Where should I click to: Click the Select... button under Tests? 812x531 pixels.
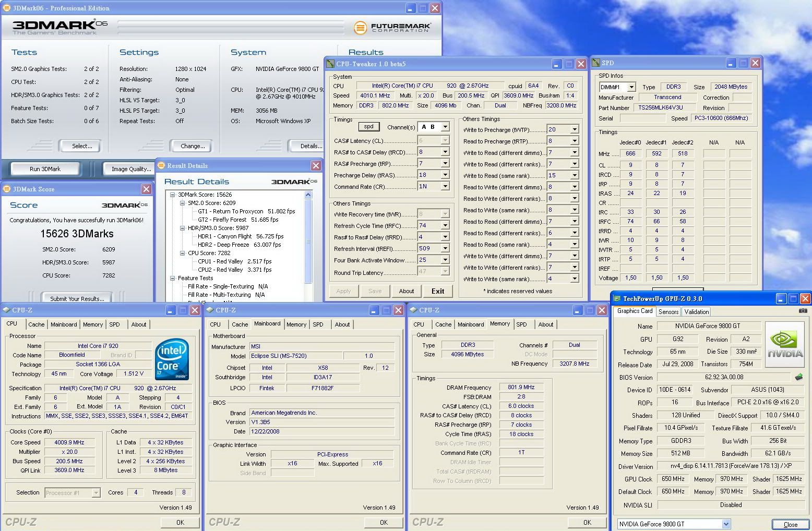[x=79, y=146]
